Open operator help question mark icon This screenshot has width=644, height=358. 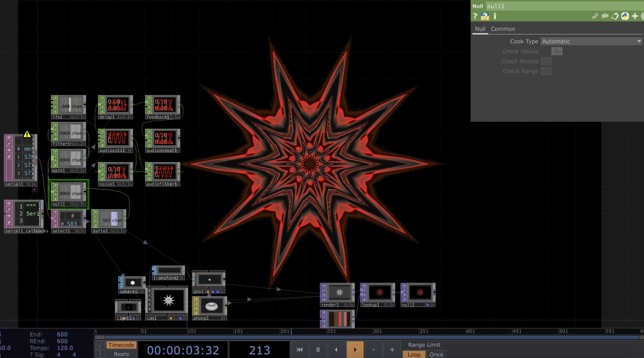(475, 16)
